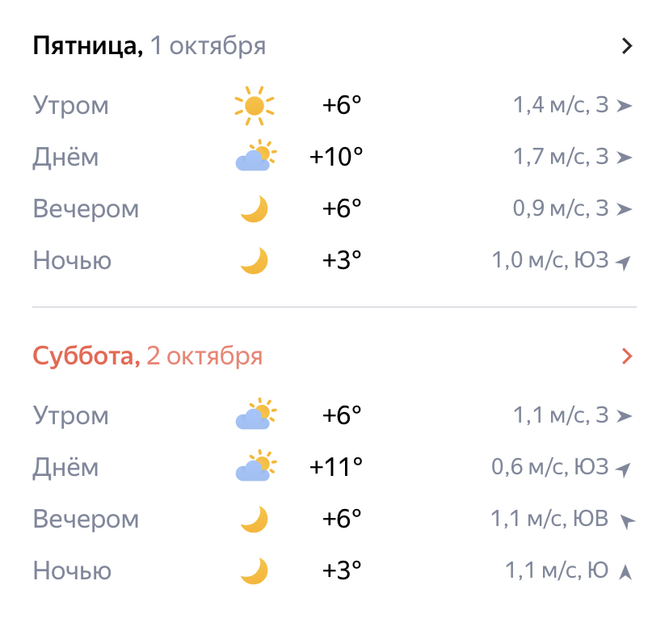Click Friday night southwest wind arrow
This screenshot has width=669, height=644.
[623, 262]
